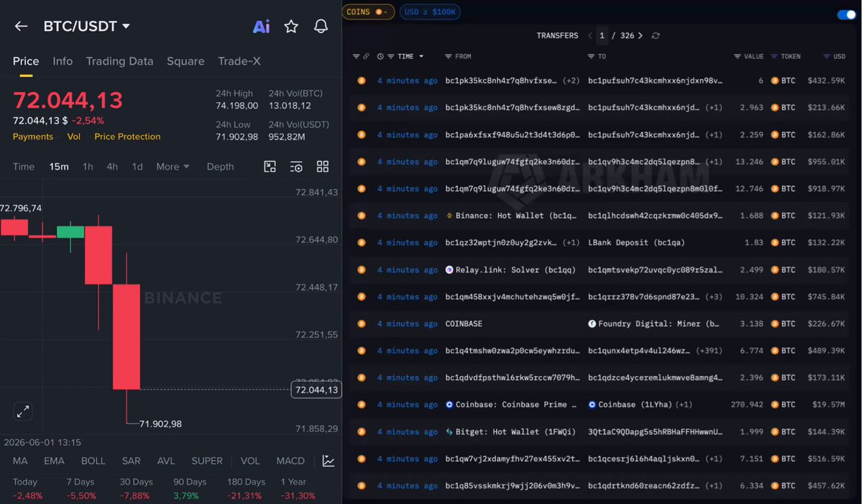This screenshot has width=862, height=504.
Task: Select the Time chart view
Action: point(24,167)
